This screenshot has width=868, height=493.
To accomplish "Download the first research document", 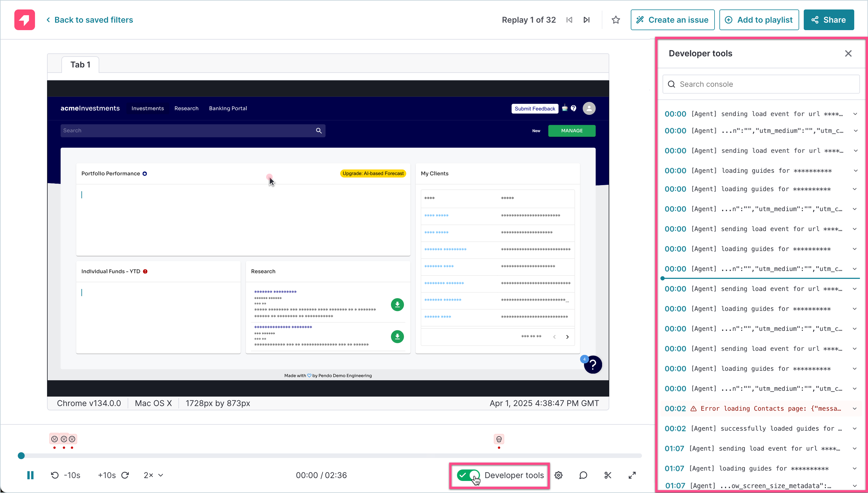I will click(x=397, y=305).
